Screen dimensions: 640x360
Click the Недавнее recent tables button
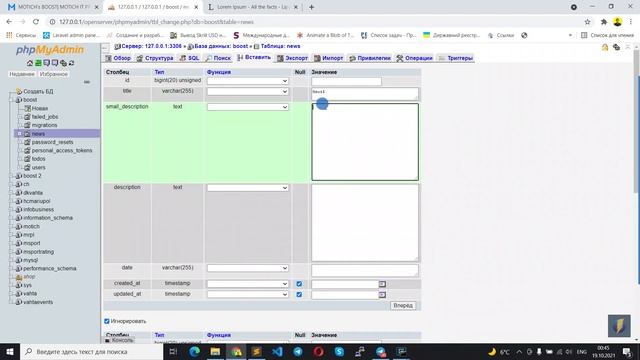(x=22, y=74)
